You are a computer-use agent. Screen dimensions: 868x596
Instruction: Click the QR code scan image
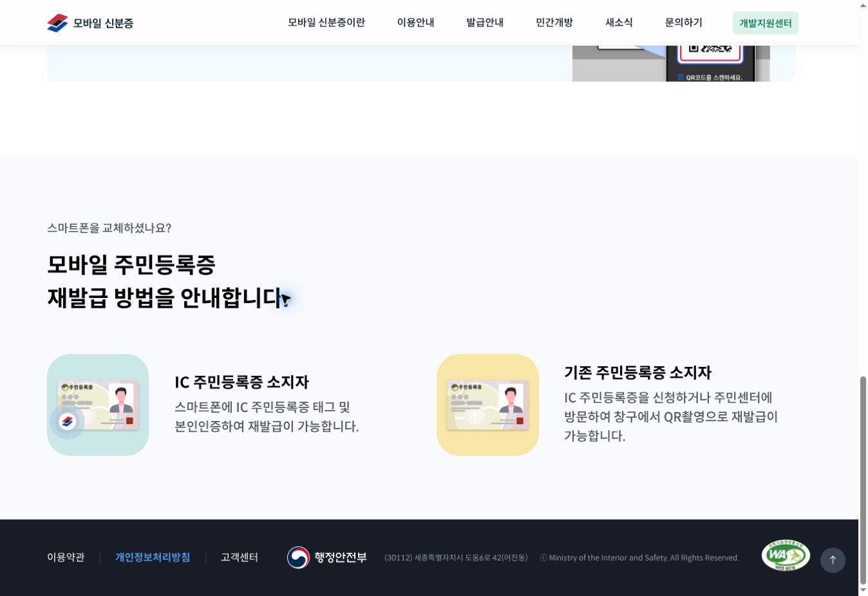point(671,63)
